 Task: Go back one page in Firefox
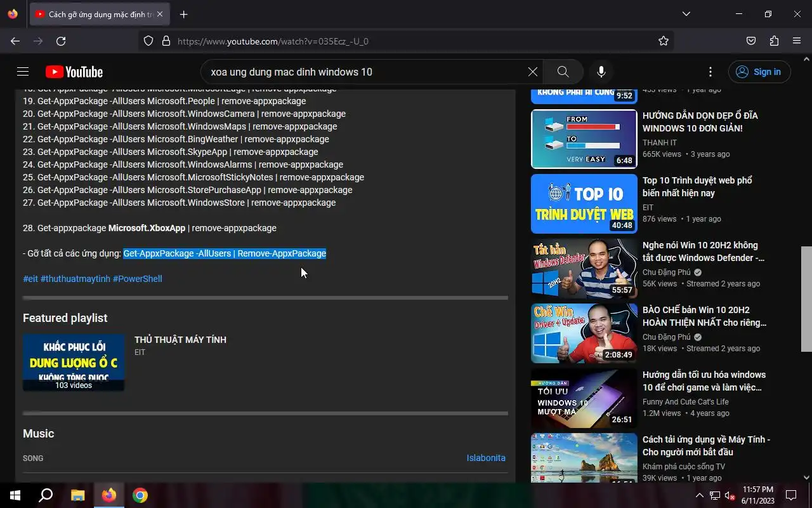pos(15,41)
